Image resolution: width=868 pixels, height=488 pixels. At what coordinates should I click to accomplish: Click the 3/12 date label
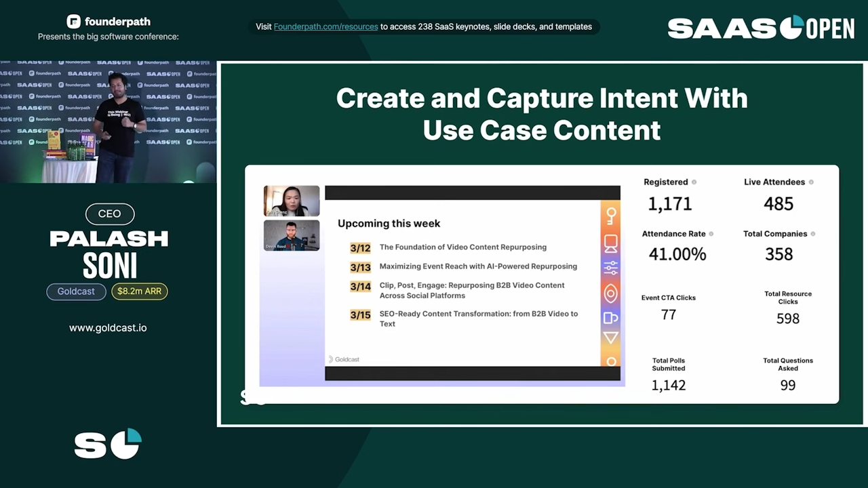pyautogui.click(x=360, y=248)
